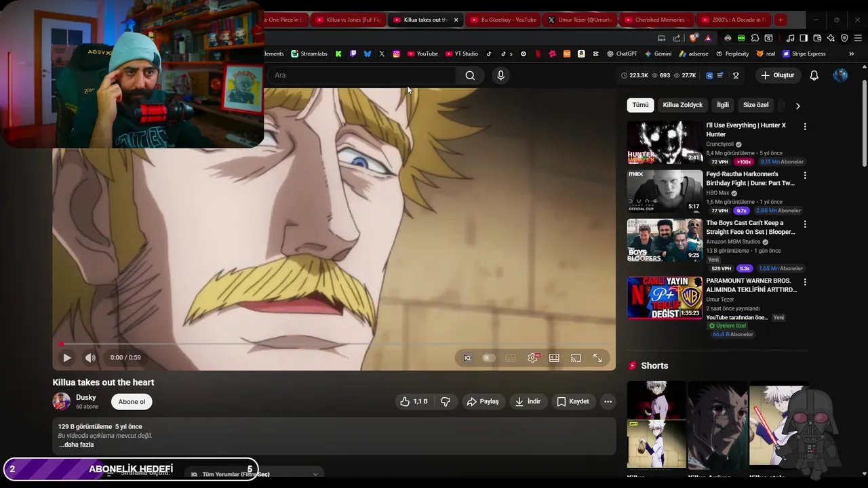Open the browser hamburger menu
This screenshot has height=488, width=868.
point(858,38)
